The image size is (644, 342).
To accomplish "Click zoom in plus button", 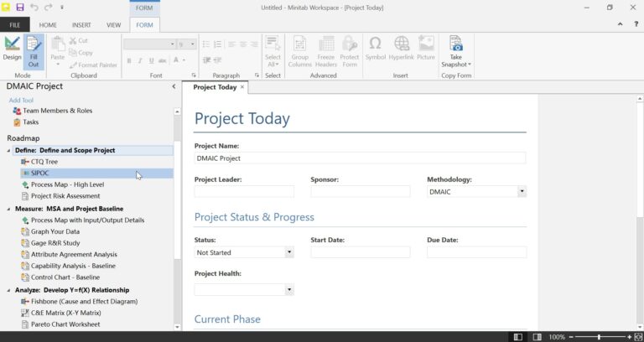I will [x=629, y=337].
